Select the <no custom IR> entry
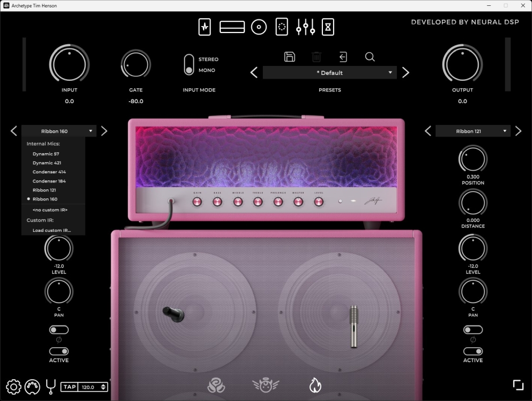532x401 pixels. 53,210
